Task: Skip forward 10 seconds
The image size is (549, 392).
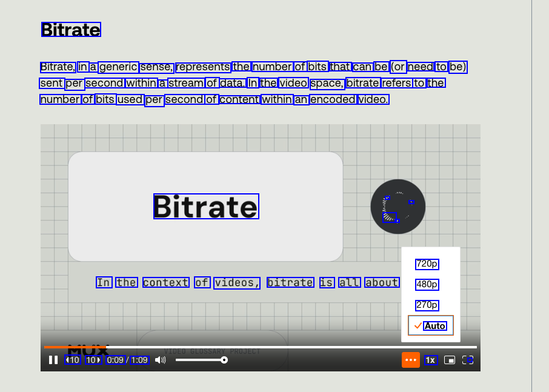Action: click(x=93, y=360)
